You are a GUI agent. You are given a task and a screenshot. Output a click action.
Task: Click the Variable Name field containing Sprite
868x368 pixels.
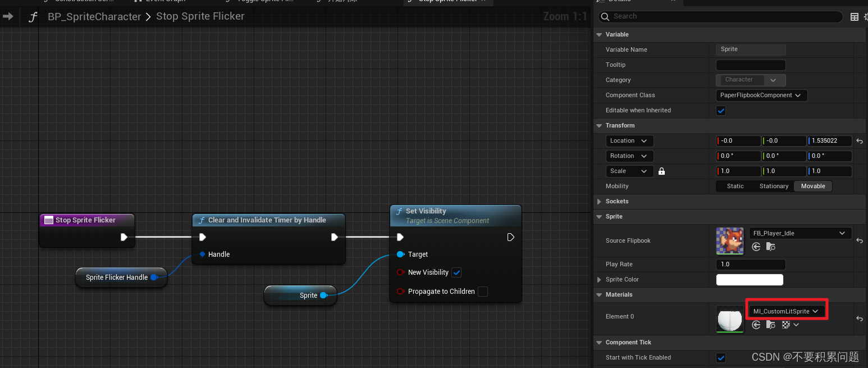coord(751,49)
